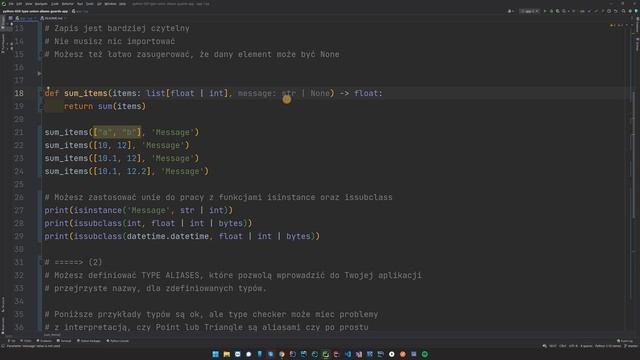
Task: Open the Window menu
Action: tap(111, 4)
